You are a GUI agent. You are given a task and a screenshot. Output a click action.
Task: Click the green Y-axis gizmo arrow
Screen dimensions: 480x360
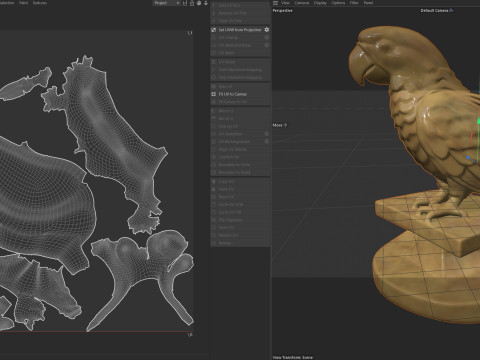pyautogui.click(x=479, y=121)
